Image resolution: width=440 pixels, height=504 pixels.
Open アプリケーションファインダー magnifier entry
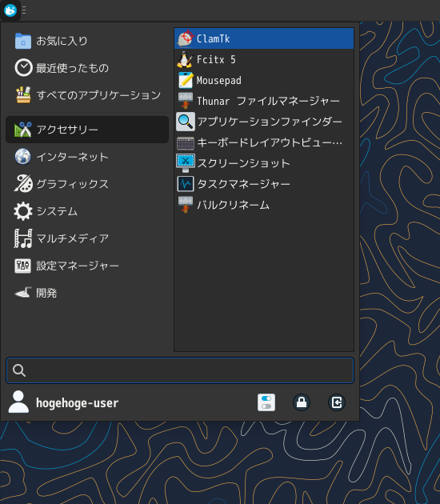[x=264, y=122]
